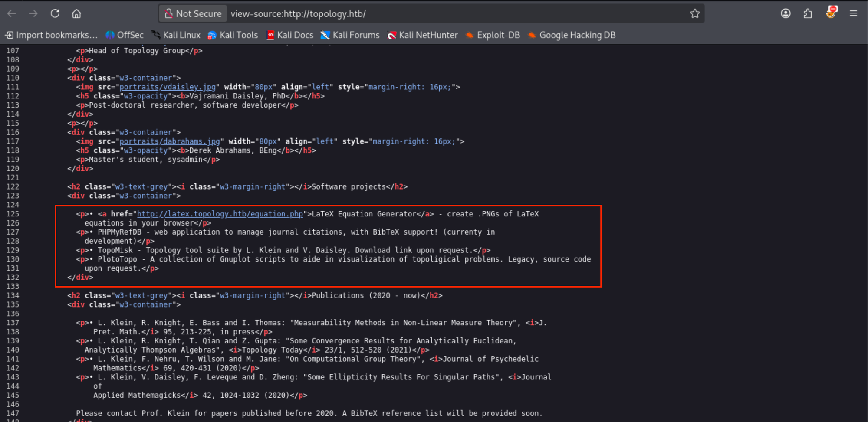Open the portraits/dabrahams.jpg source link

coord(169,141)
